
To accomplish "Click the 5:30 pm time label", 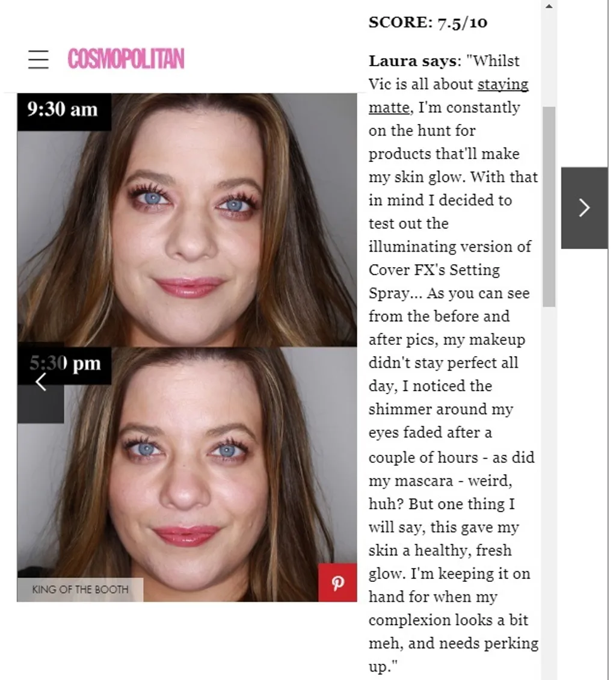I will pos(65,363).
